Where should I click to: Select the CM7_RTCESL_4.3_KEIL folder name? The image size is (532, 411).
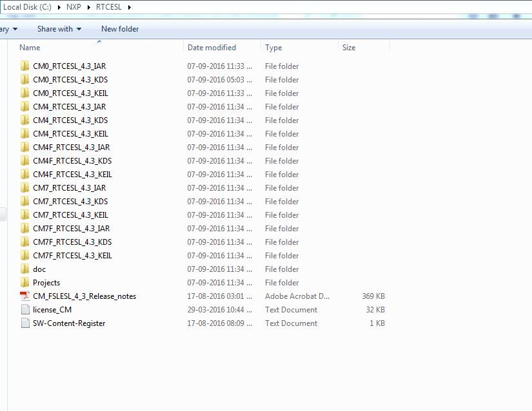(x=70, y=215)
